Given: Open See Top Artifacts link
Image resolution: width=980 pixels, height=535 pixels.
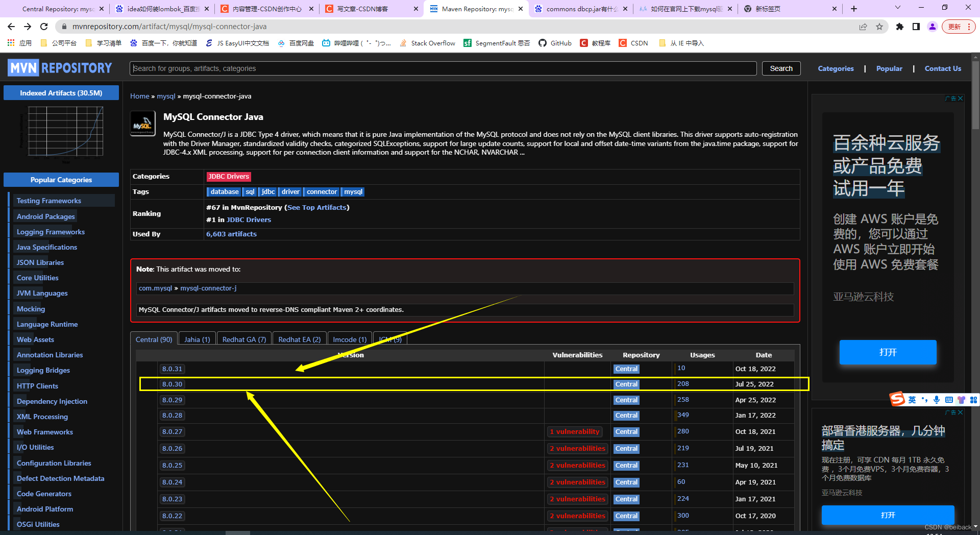Looking at the screenshot, I should click(316, 207).
